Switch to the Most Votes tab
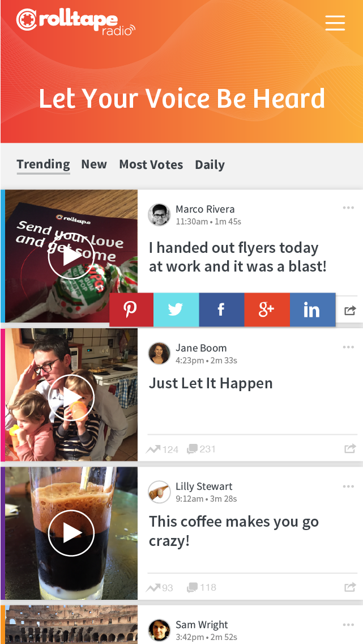The image size is (363, 644). (x=151, y=165)
